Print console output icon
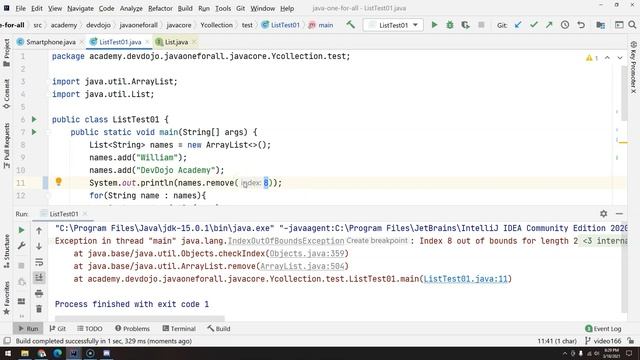This screenshot has width=640, height=360. click(39, 293)
